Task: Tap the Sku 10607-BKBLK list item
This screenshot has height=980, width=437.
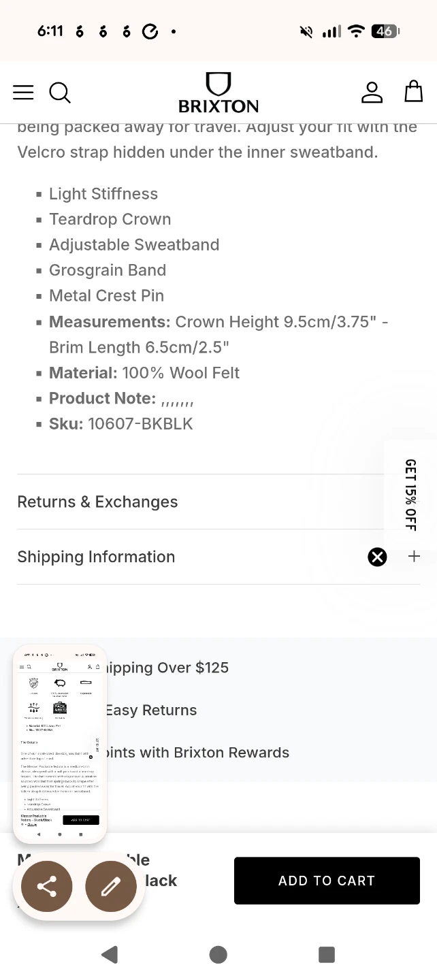Action: tap(121, 424)
